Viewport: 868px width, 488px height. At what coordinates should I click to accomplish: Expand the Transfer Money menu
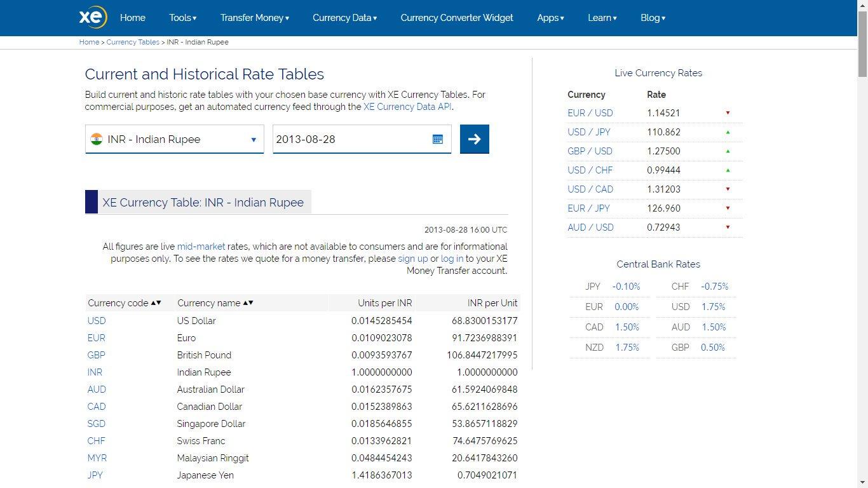coord(255,18)
